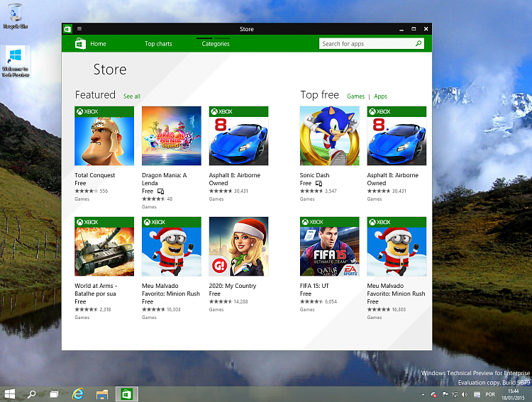Open Task View on taskbar

click(55, 394)
